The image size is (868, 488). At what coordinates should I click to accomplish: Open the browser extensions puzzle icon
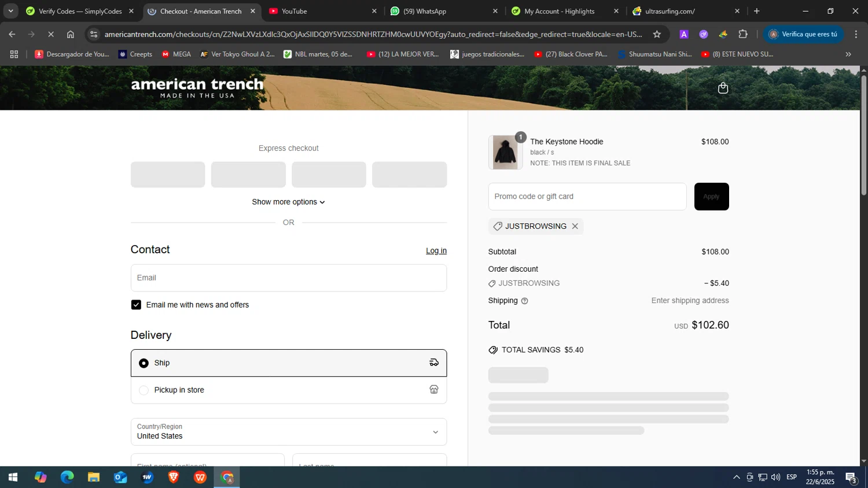click(x=743, y=34)
